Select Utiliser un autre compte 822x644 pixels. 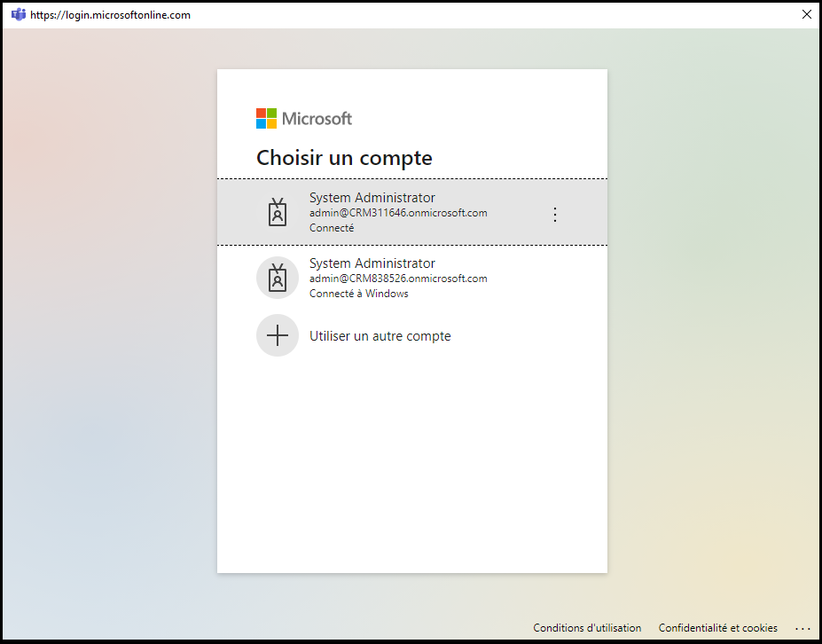(x=412, y=335)
